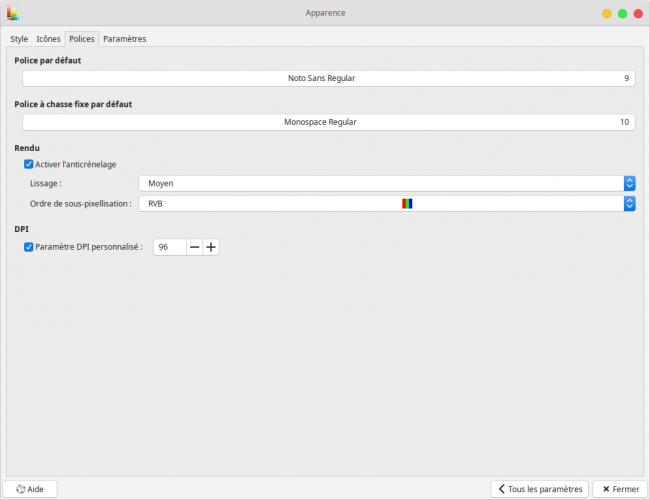This screenshot has width=650, height=500.
Task: Go back to Tous les paramètres
Action: pos(539,489)
